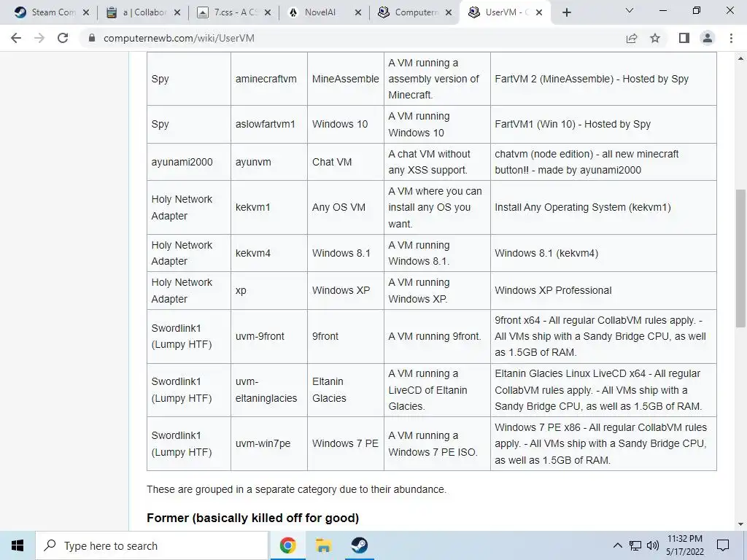Click the 'uvm-eltaninglacies' table cell
Viewport: 747px width, 560px height.
click(269, 390)
